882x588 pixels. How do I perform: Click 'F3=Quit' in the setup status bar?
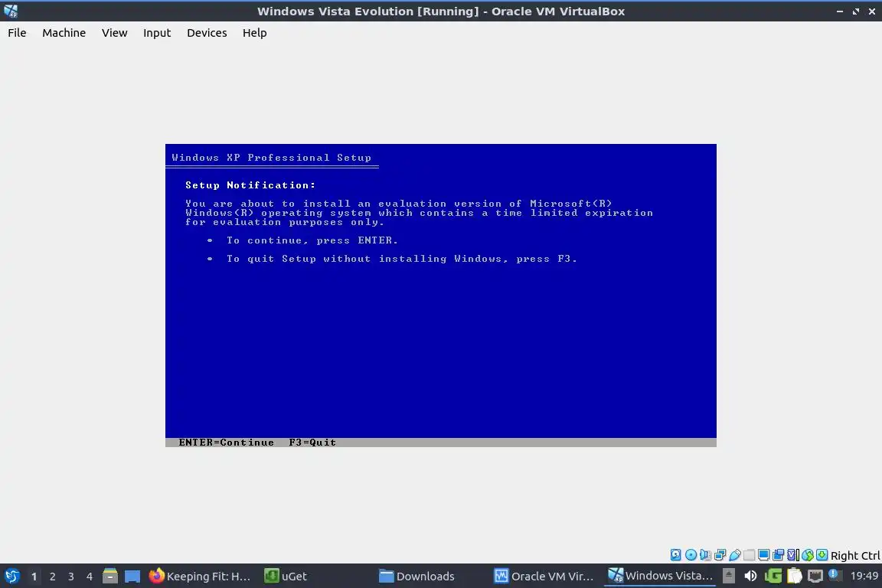coord(312,443)
